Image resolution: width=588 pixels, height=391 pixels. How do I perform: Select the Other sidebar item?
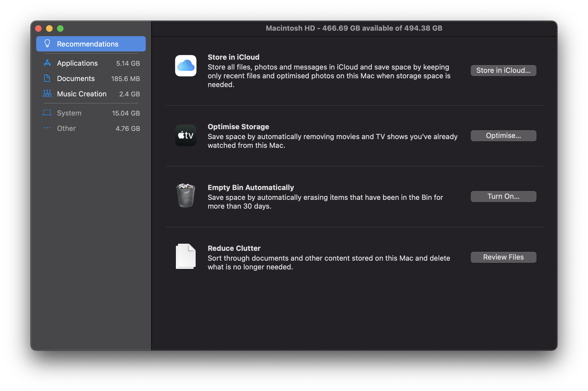coord(66,128)
